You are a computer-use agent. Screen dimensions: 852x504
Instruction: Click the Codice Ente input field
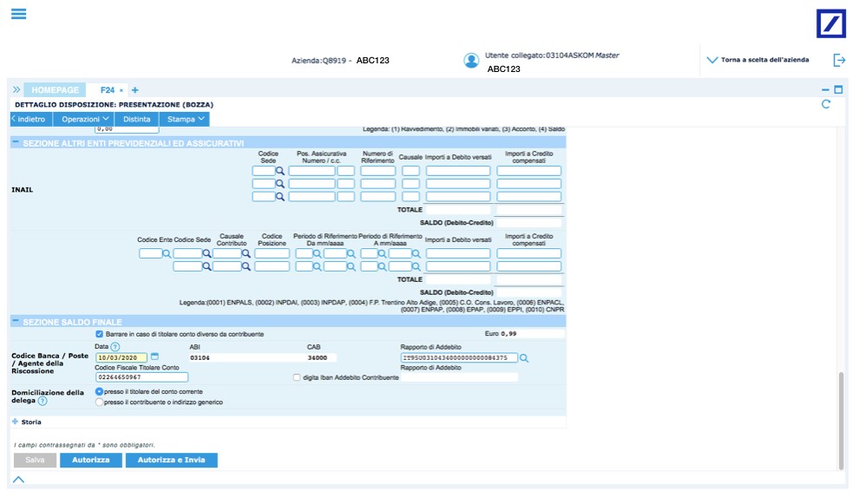(x=150, y=253)
